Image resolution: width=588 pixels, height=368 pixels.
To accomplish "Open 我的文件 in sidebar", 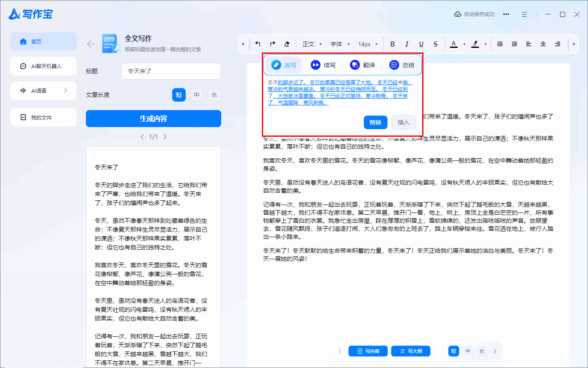I will point(43,117).
